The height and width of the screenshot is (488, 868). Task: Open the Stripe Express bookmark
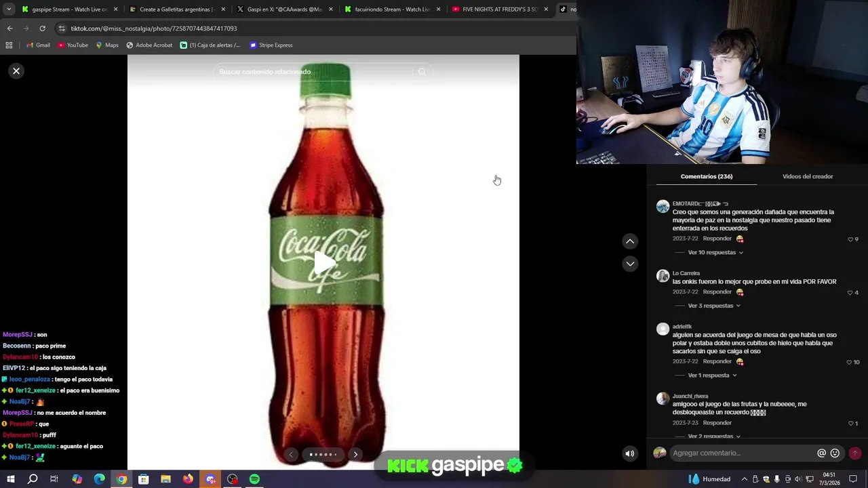[271, 45]
